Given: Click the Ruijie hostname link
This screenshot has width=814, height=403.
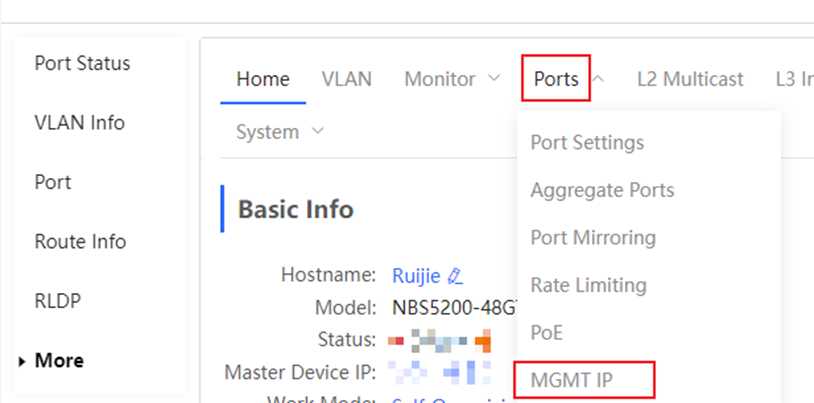Looking at the screenshot, I should [416, 275].
